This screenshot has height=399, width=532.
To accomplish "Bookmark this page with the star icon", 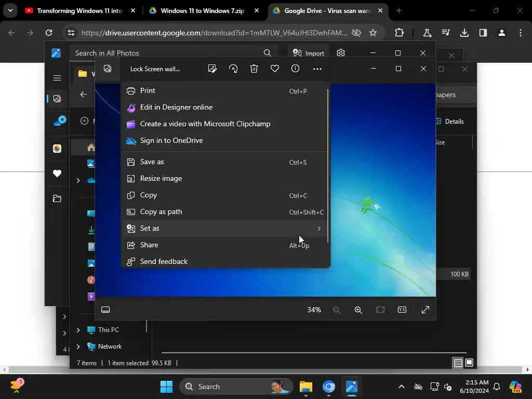I will tap(373, 33).
